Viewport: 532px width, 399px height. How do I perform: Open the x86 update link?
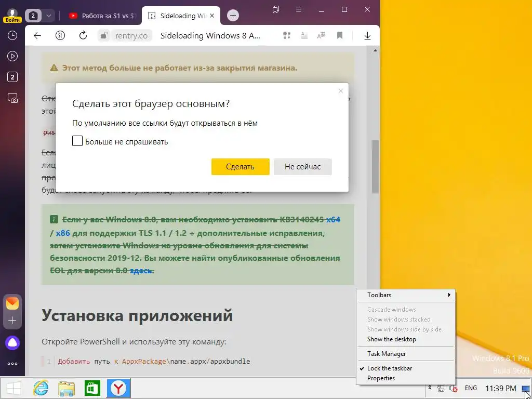click(x=63, y=233)
